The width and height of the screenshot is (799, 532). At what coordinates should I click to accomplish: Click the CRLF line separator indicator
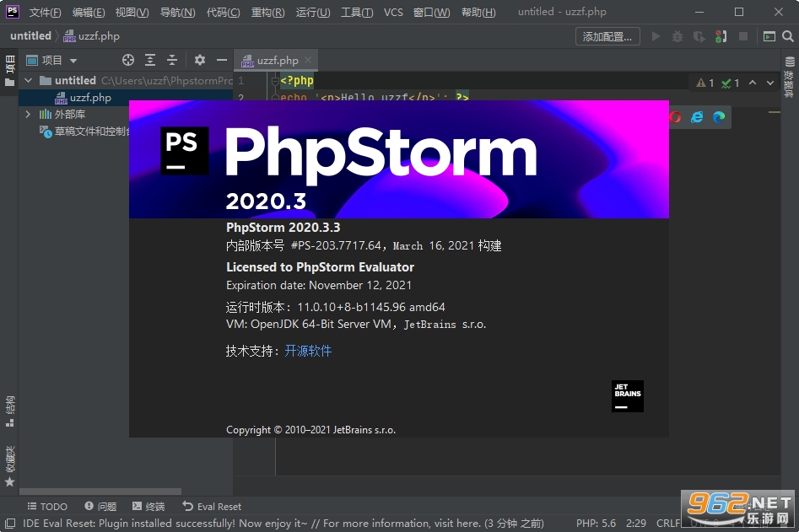tap(668, 524)
